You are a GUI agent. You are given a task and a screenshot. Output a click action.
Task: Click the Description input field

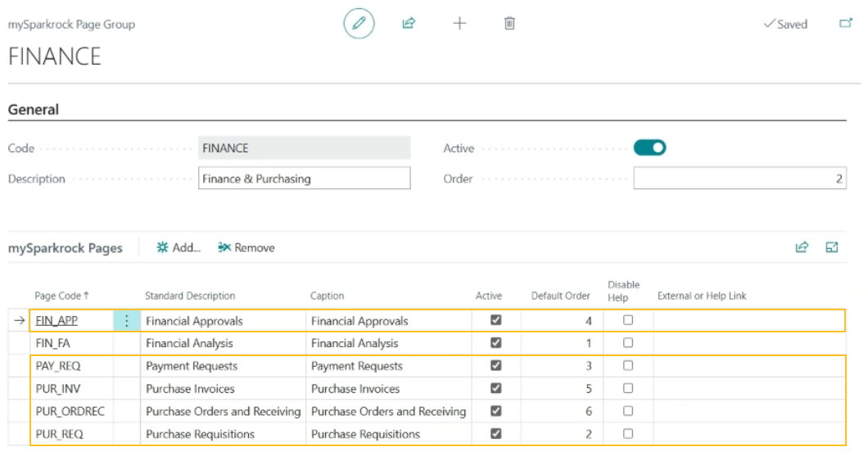pyautogui.click(x=304, y=178)
